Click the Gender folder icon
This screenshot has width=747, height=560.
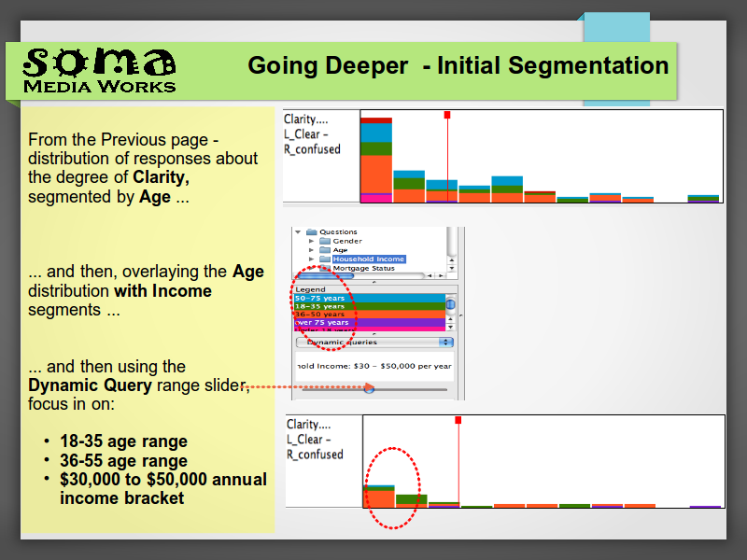pos(326,241)
